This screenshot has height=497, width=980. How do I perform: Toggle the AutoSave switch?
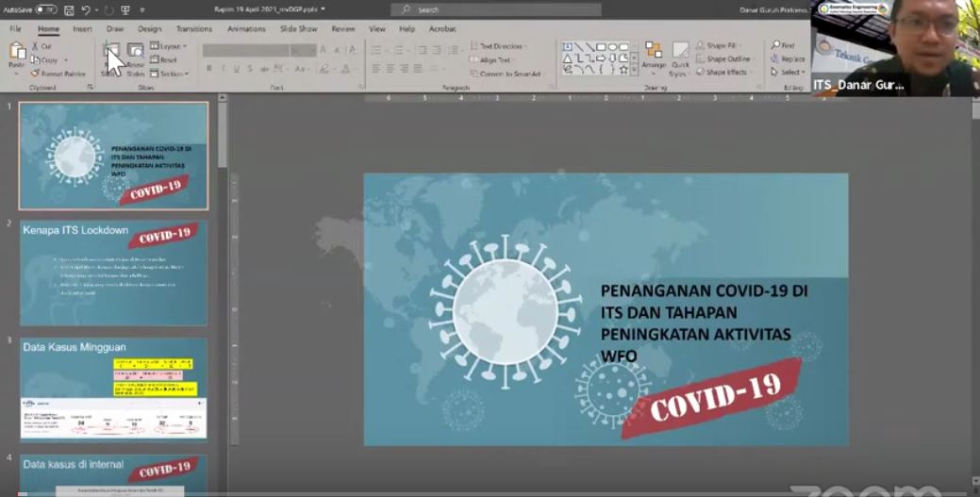45,9
